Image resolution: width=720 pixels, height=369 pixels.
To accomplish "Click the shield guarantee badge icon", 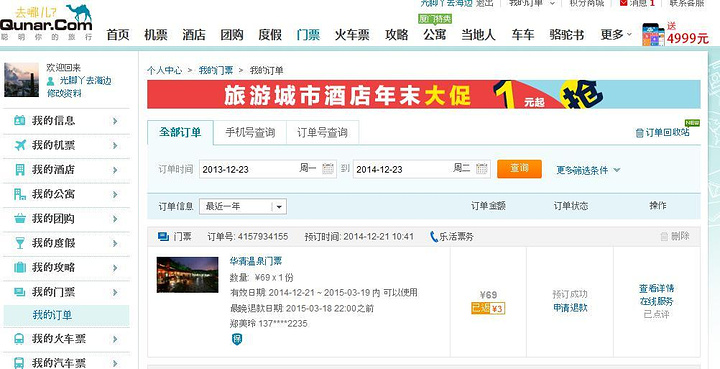I will pos(237,339).
